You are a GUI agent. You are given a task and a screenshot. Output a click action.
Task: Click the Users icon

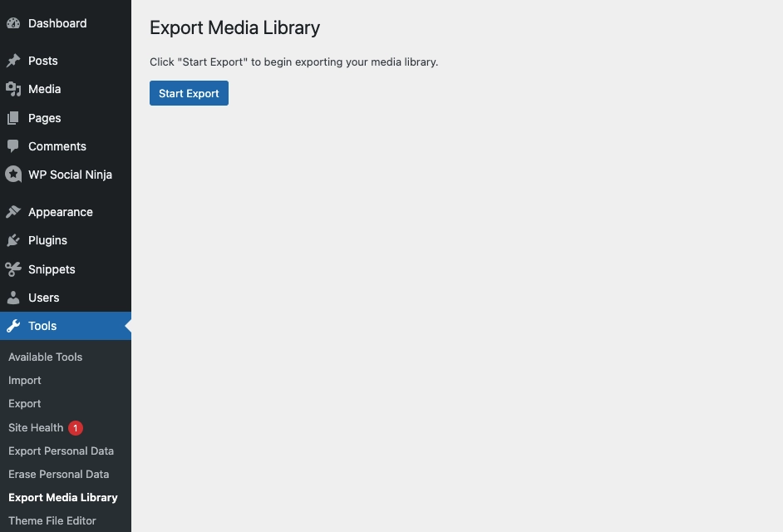pos(12,298)
